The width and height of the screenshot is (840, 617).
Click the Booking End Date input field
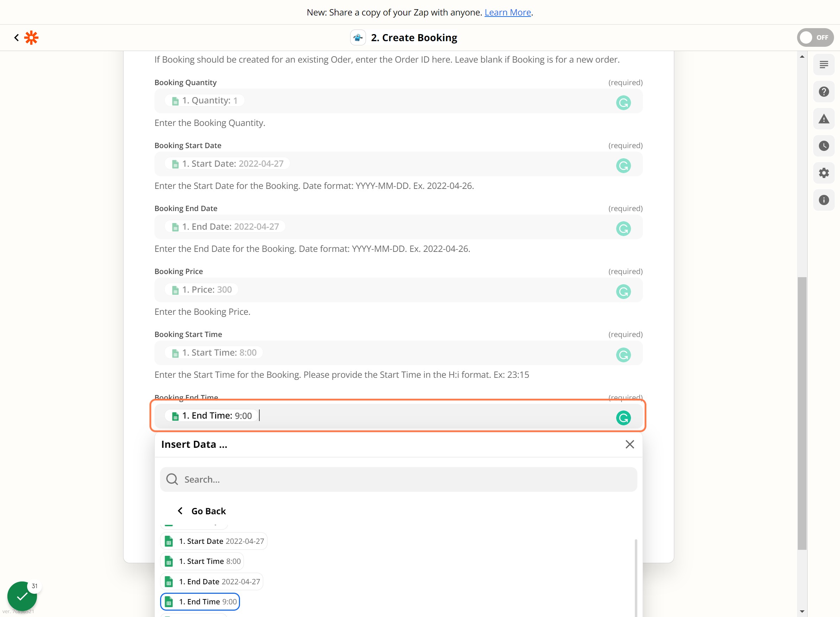tap(398, 227)
